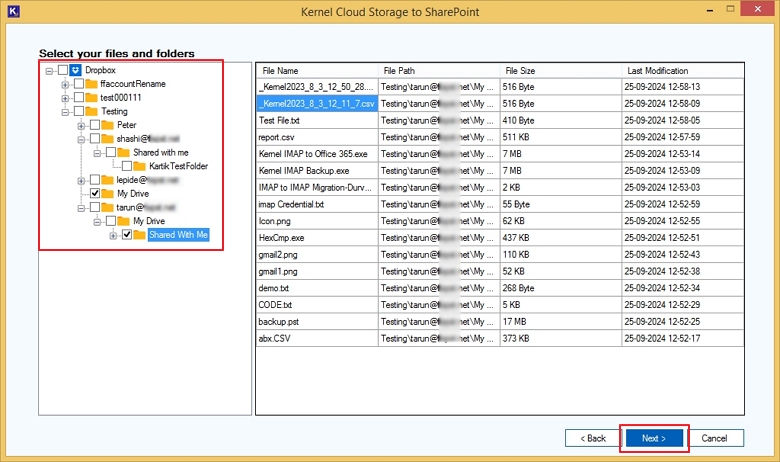Viewport: 780px width, 462px height.
Task: Tick the test000111 checkbox
Action: (x=79, y=97)
